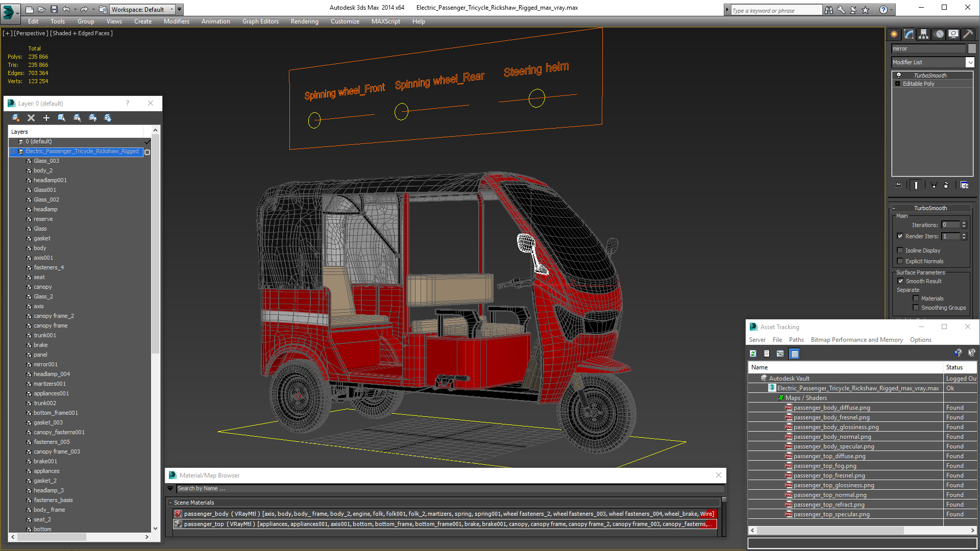Click the mirror object color swatch
Viewport: 980px width, 551px height.
tap(972, 48)
